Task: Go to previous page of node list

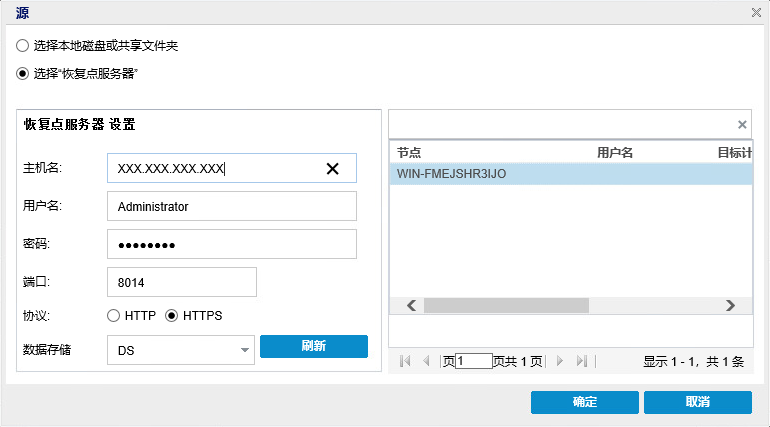Action: pos(426,361)
